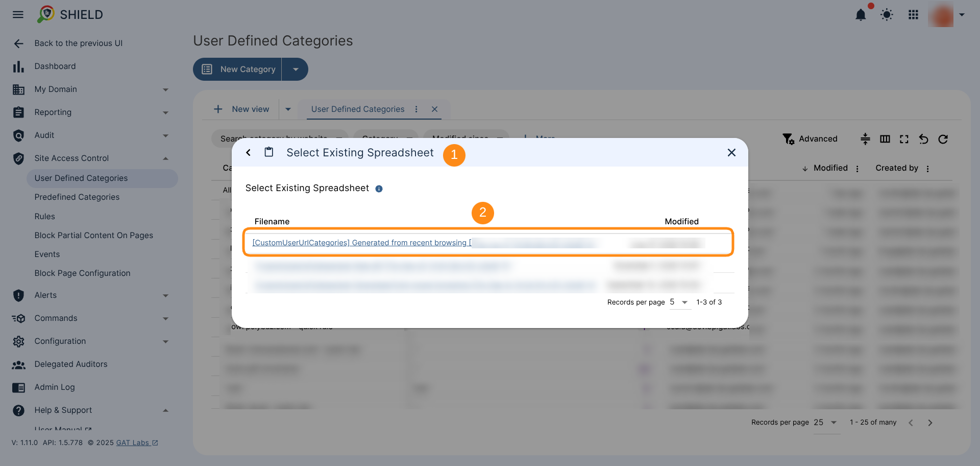The width and height of the screenshot is (980, 466).
Task: Click the row density icon
Action: coord(865,139)
